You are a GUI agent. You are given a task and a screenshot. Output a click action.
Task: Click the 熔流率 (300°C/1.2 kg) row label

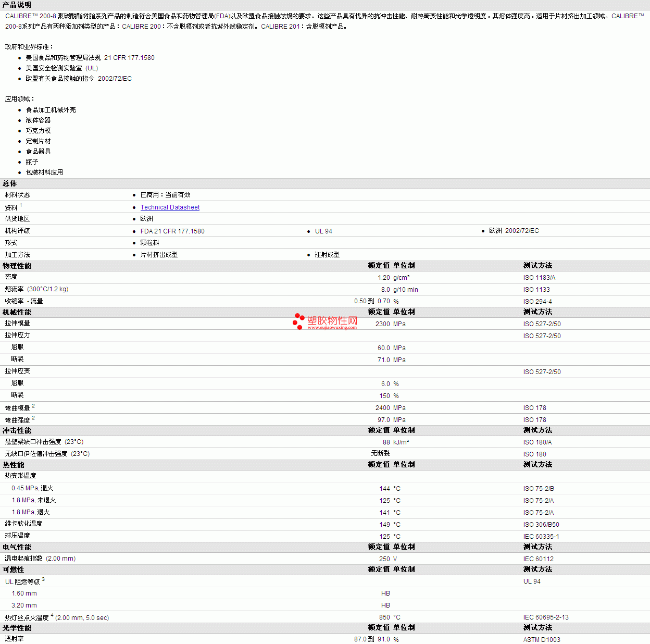[x=37, y=289]
